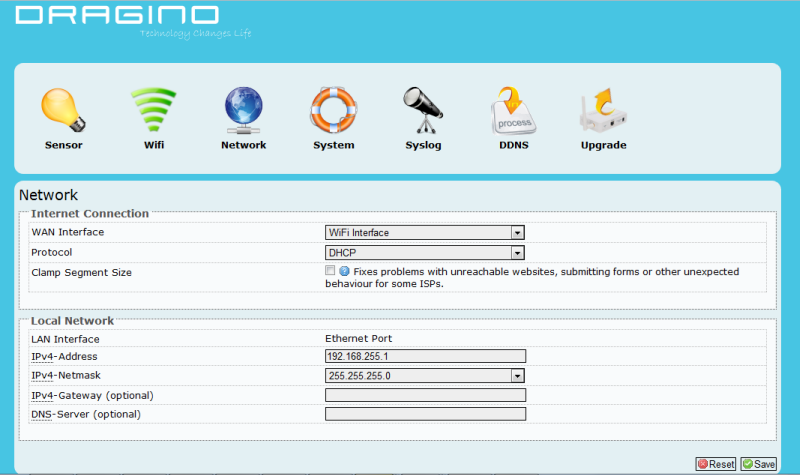
Task: Click the Reset button
Action: [x=716, y=464]
